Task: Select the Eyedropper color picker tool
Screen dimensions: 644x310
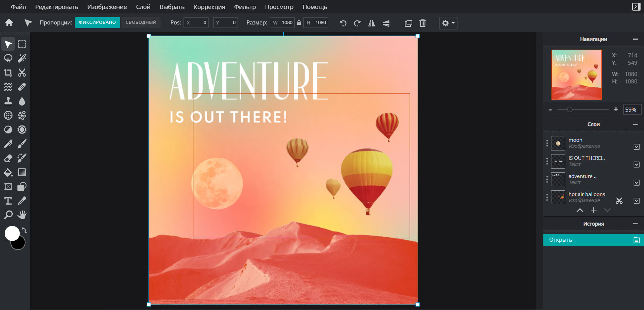Action: click(22, 201)
